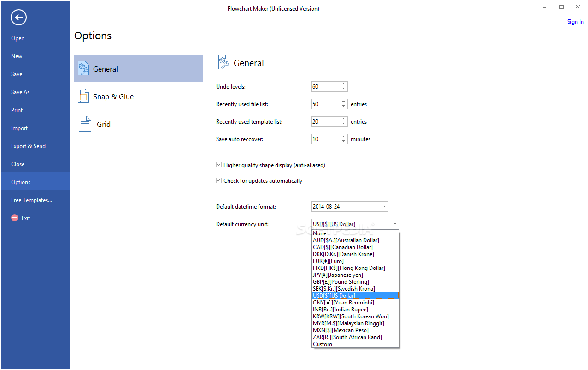The width and height of the screenshot is (588, 370).
Task: Click the Sign In link
Action: [575, 22]
